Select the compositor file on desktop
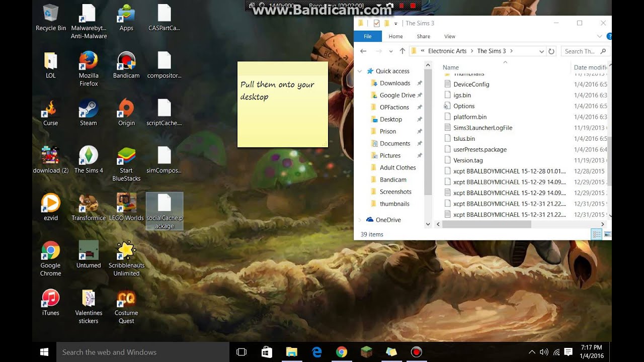Viewport: 644px width, 362px height. [x=164, y=65]
